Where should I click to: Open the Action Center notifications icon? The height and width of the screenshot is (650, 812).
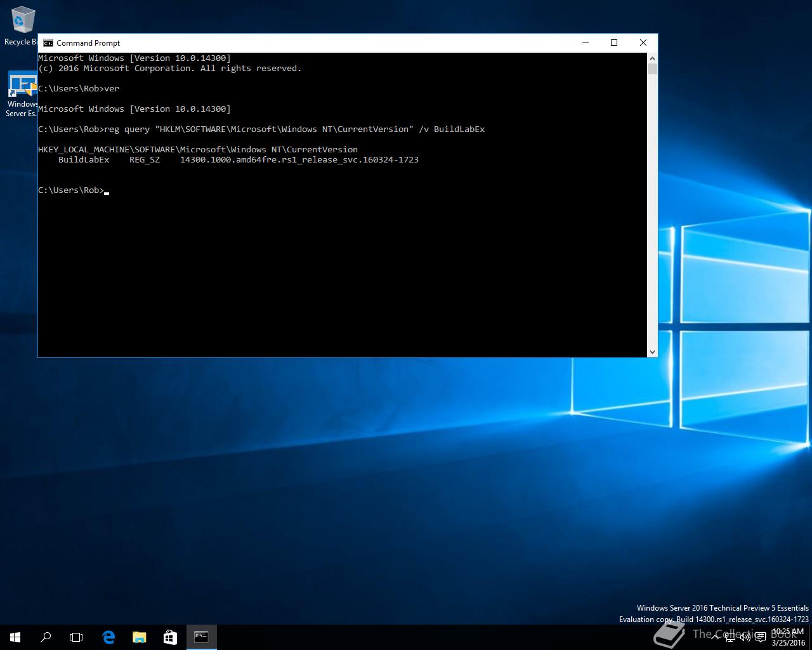click(x=760, y=637)
